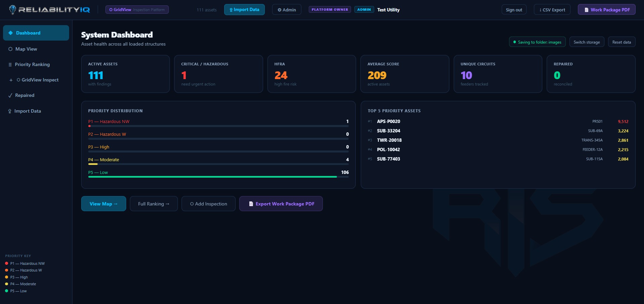Screen dimensions: 644x304
Task: Go to Priority Ranking in sidebar
Action: point(36,64)
